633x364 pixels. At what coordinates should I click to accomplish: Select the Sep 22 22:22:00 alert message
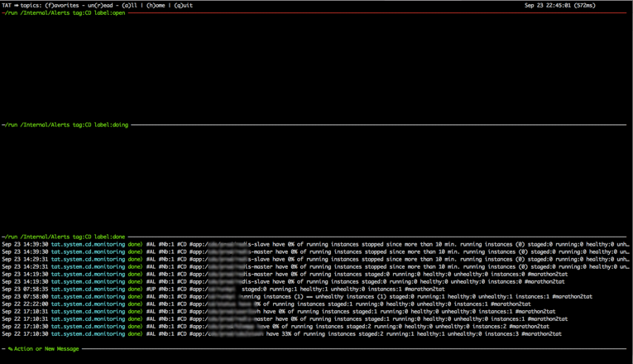click(x=266, y=304)
